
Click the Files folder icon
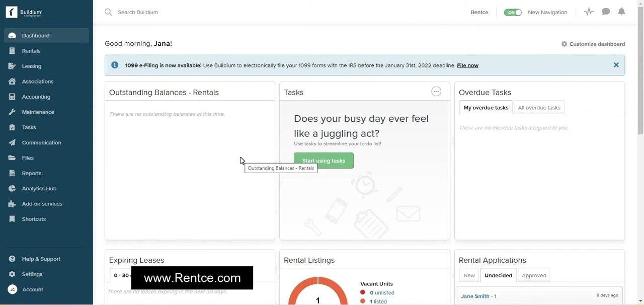coord(12,158)
